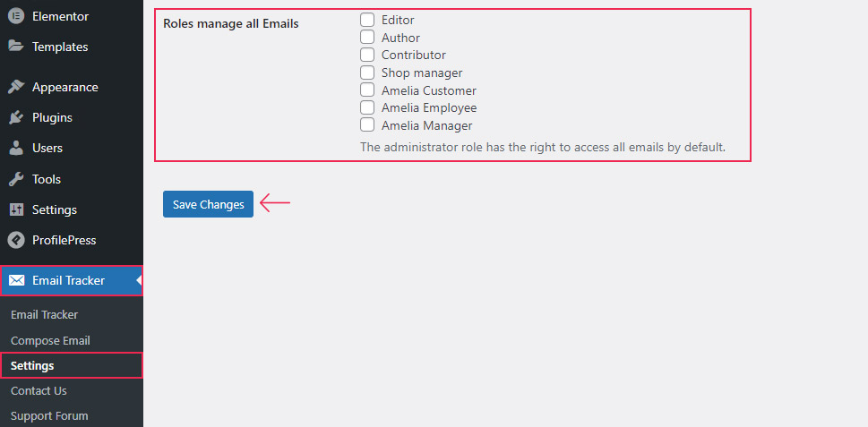Check the Shop manager checkbox
This screenshot has width=868, height=427.
click(367, 73)
